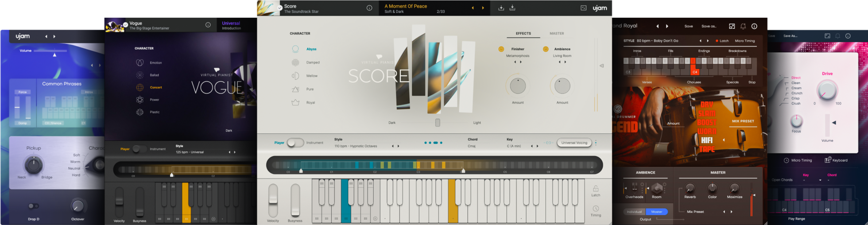Click Save in drummer window
Image resolution: width=868 pixels, height=225 pixels.
pyautogui.click(x=689, y=26)
